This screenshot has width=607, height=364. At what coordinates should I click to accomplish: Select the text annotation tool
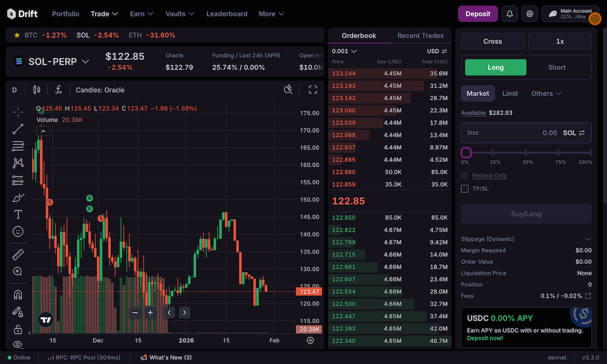18,215
